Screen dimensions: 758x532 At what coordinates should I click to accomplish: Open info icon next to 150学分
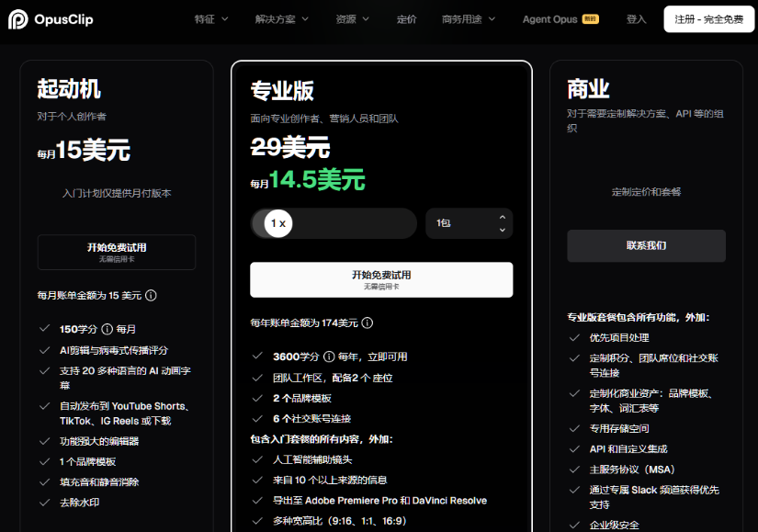click(107, 329)
